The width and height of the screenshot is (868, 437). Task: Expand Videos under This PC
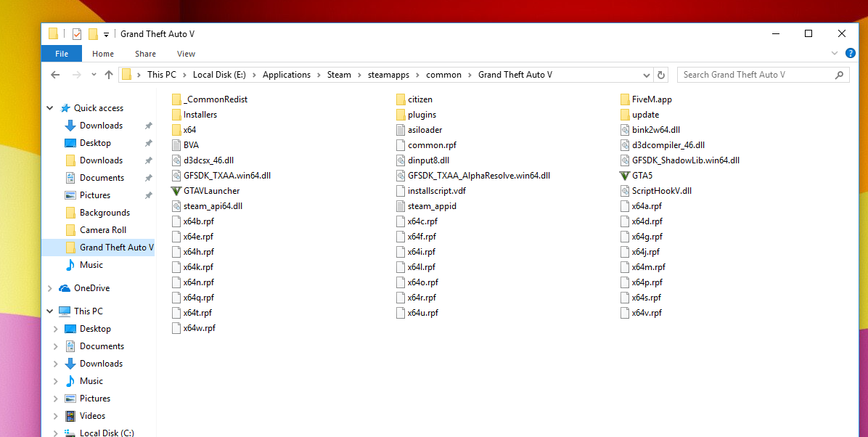[55, 416]
